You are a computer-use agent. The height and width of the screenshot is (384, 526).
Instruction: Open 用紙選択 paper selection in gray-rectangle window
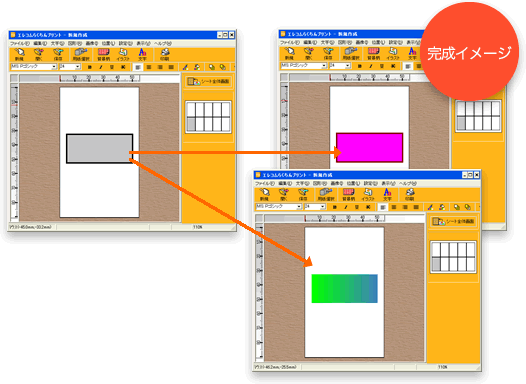(81, 54)
